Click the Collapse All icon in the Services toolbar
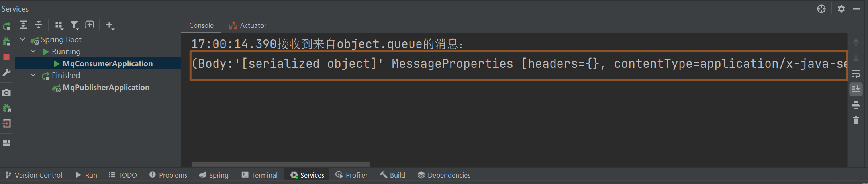This screenshot has width=868, height=184. (x=39, y=25)
